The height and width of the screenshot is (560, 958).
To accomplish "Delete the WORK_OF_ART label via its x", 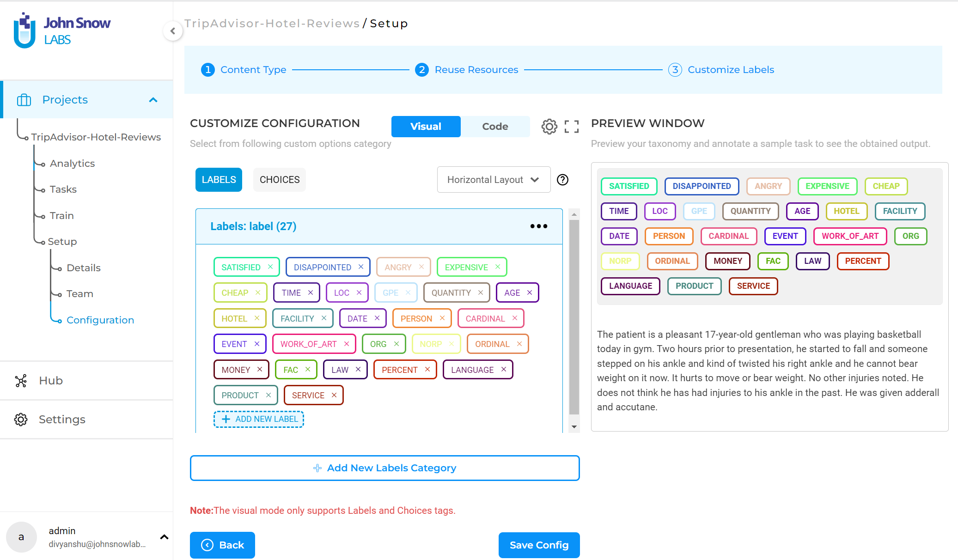I will pyautogui.click(x=347, y=344).
